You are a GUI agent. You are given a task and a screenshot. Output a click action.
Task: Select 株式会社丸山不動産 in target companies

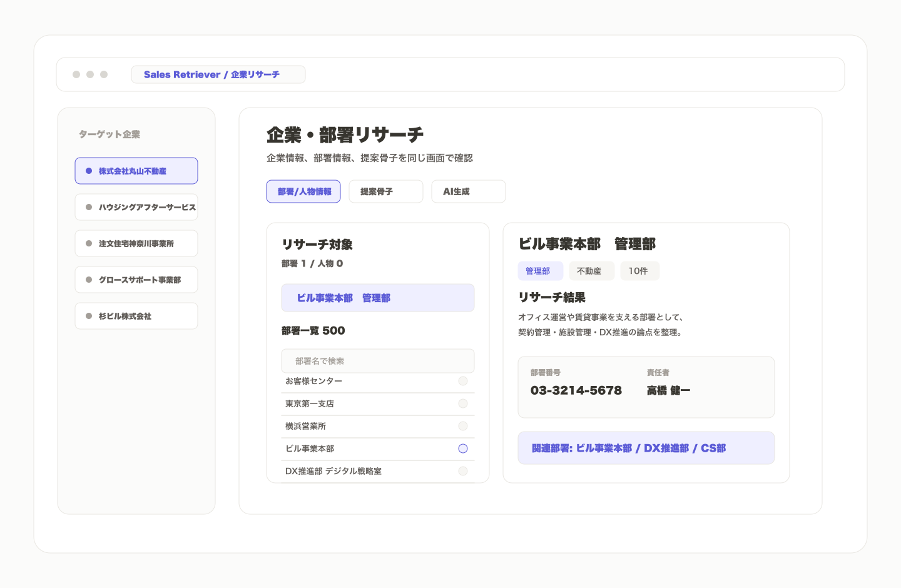tap(136, 171)
